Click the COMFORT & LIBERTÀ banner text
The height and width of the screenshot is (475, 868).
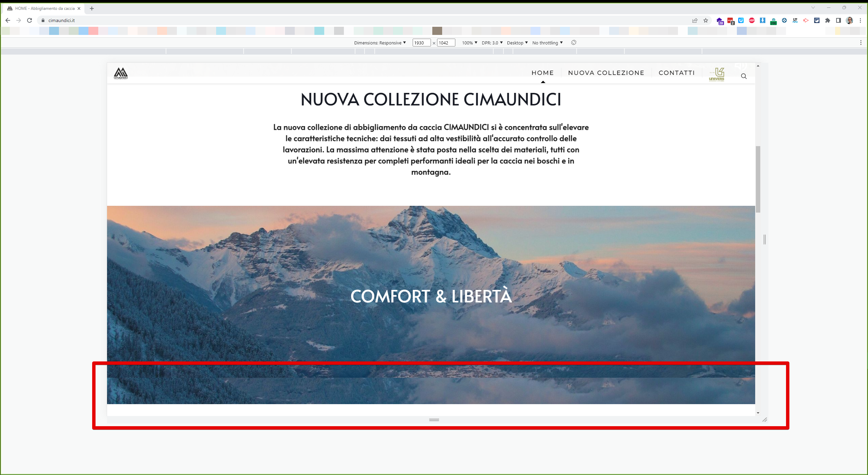pyautogui.click(x=431, y=296)
